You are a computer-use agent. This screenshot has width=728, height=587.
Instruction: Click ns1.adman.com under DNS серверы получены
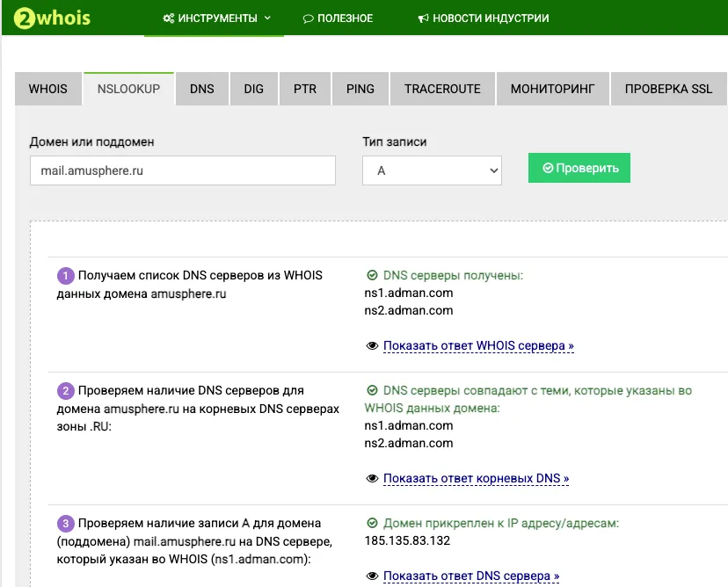[x=409, y=293]
